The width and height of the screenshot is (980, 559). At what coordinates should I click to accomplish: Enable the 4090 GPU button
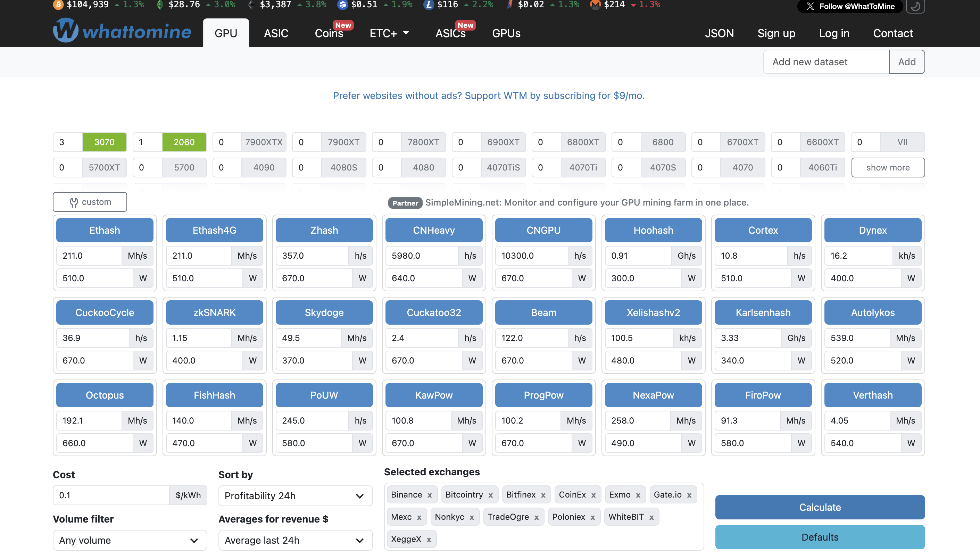pyautogui.click(x=264, y=167)
